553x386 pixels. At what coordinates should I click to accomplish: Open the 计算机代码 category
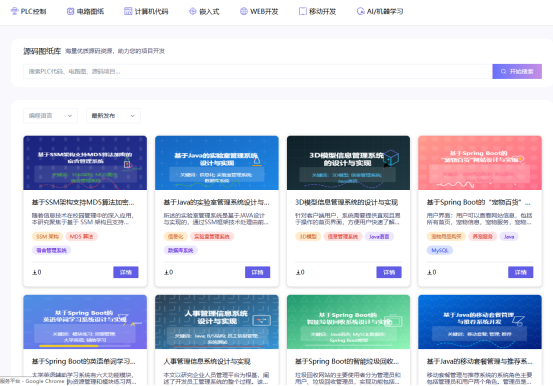coord(146,11)
